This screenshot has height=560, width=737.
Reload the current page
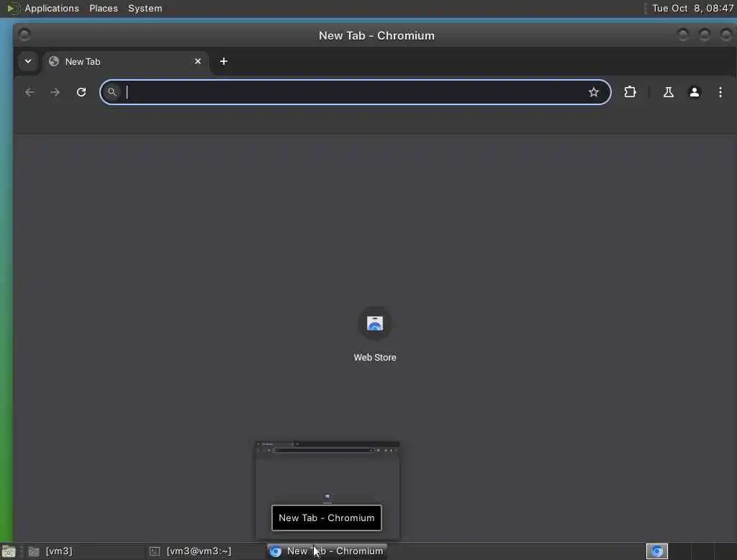coord(81,92)
